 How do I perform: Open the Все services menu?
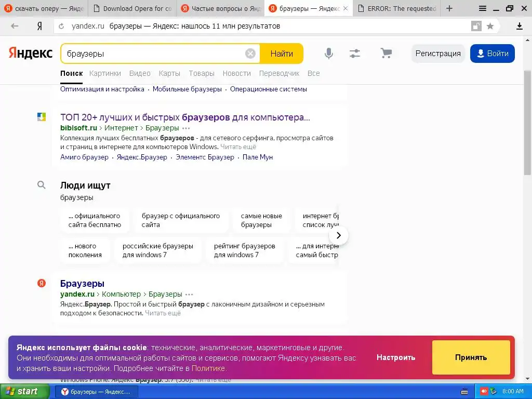click(x=313, y=73)
